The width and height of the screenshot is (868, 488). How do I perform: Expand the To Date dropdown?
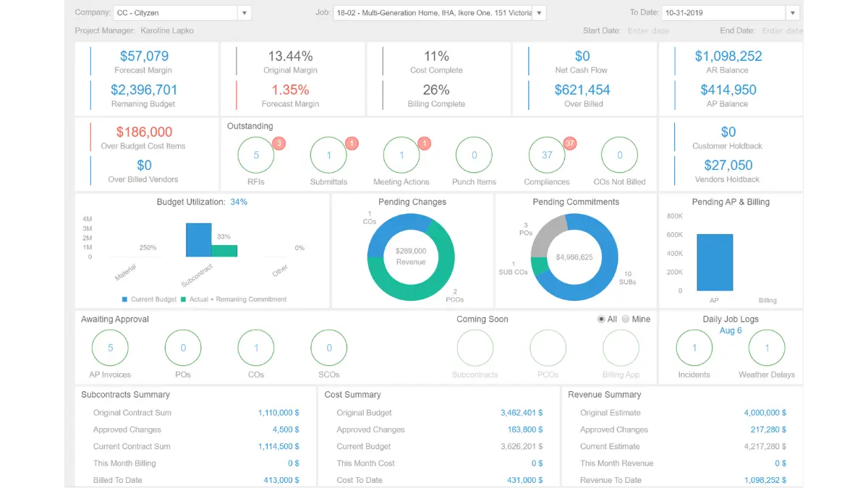793,13
